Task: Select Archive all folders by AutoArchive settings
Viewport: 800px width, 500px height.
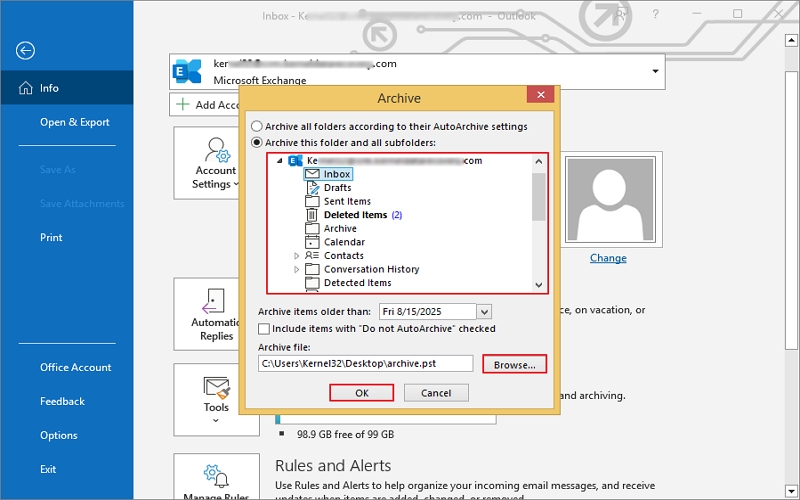Action: (258, 127)
